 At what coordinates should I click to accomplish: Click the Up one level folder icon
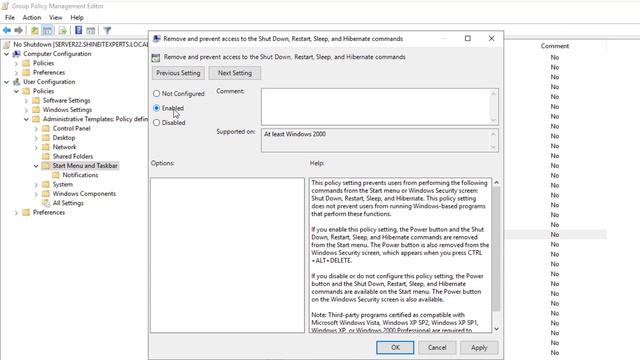coord(35,31)
